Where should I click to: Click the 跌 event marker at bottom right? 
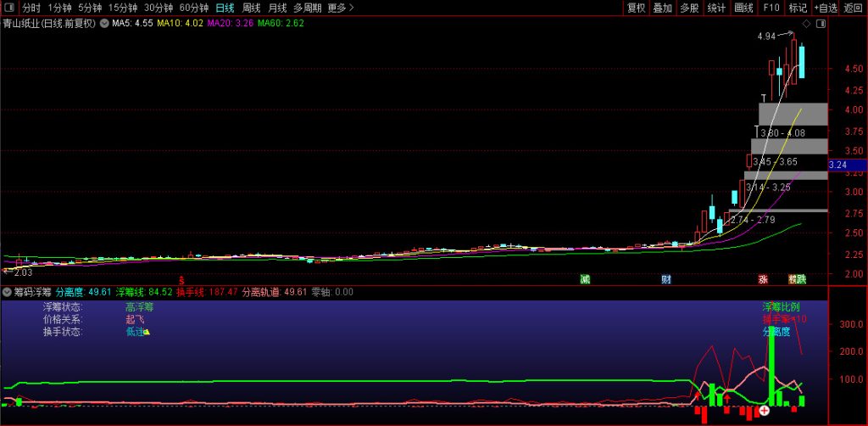pyautogui.click(x=801, y=279)
